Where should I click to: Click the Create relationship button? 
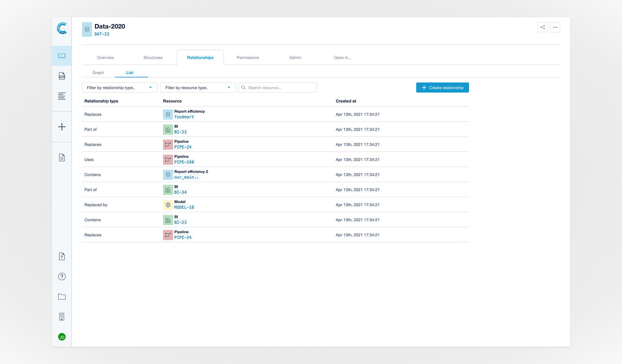click(442, 88)
